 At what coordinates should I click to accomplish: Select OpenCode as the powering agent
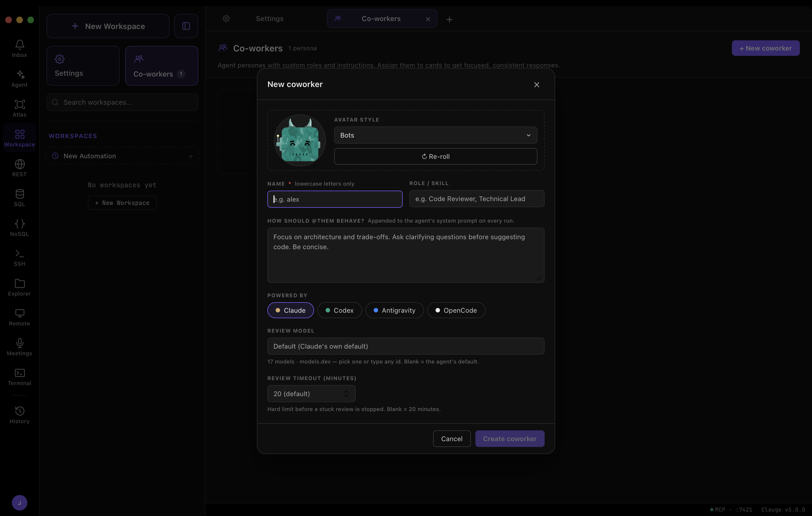tap(456, 310)
